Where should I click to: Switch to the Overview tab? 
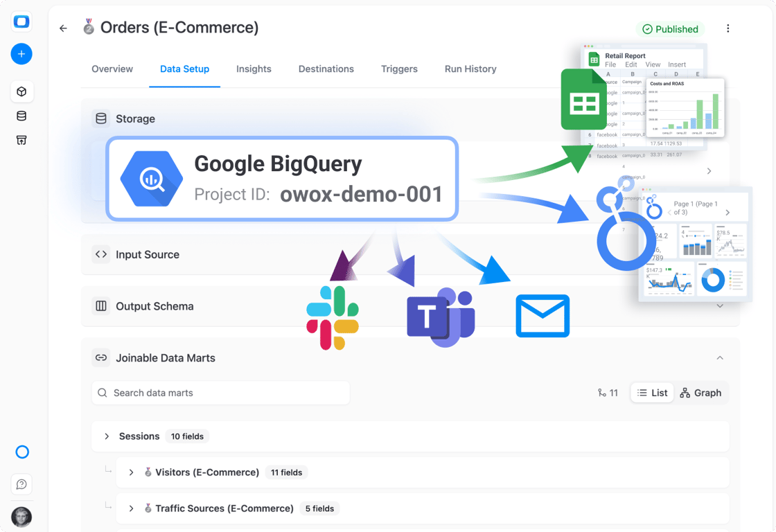[112, 69]
